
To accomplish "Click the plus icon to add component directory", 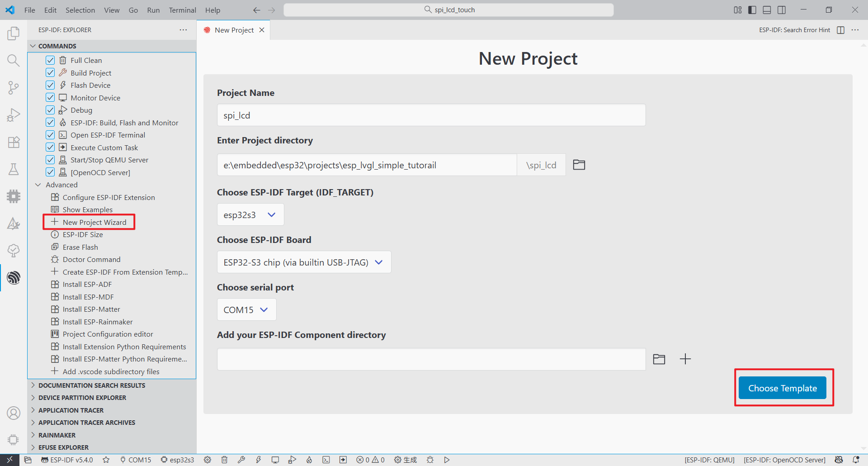I will [685, 359].
